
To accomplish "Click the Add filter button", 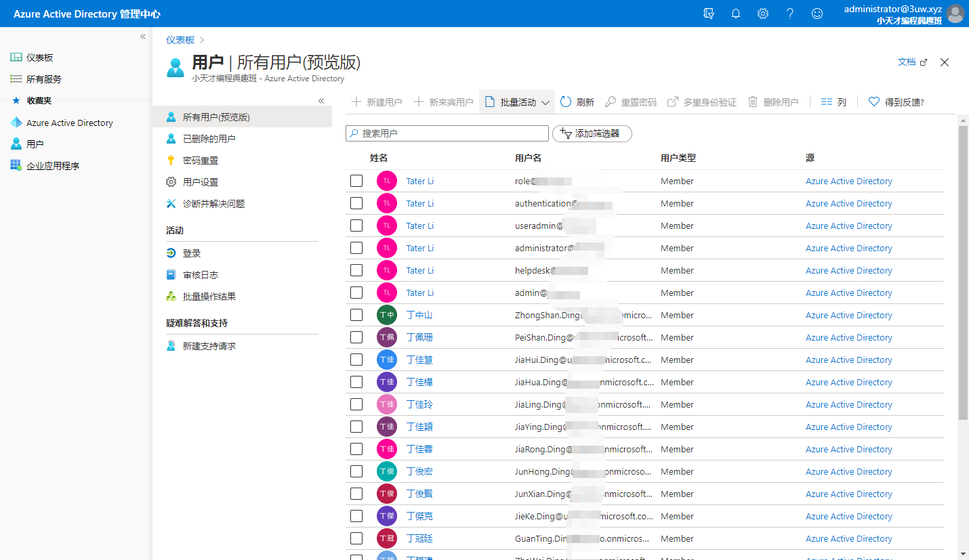I will 592,133.
